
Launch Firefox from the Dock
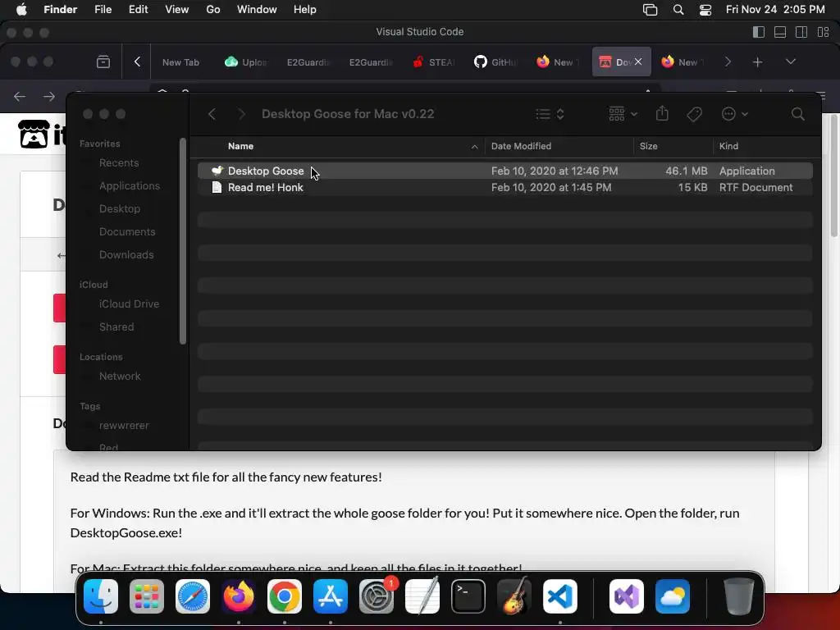point(239,596)
